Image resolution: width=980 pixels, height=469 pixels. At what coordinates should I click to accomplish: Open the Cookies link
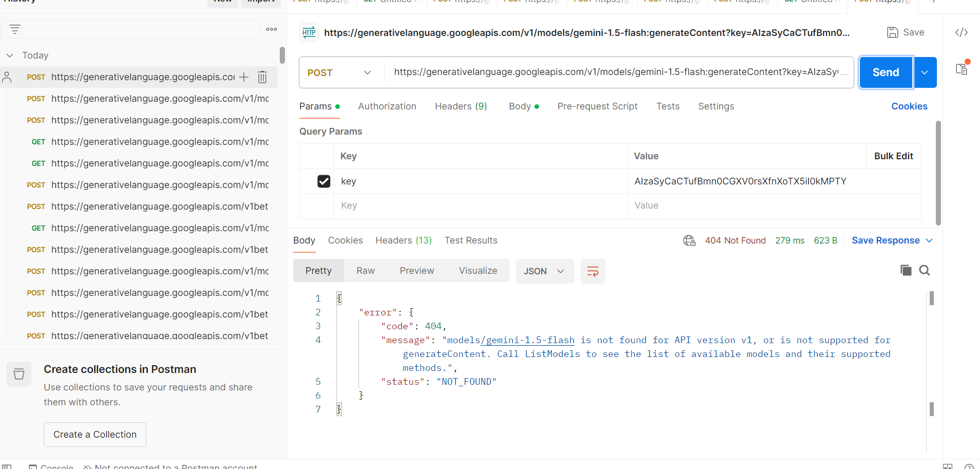point(909,106)
